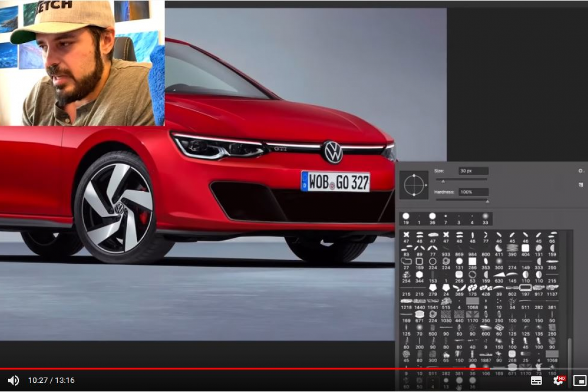Click the brush angle and roundness preview
This screenshot has width=588, height=392.
[x=413, y=185]
